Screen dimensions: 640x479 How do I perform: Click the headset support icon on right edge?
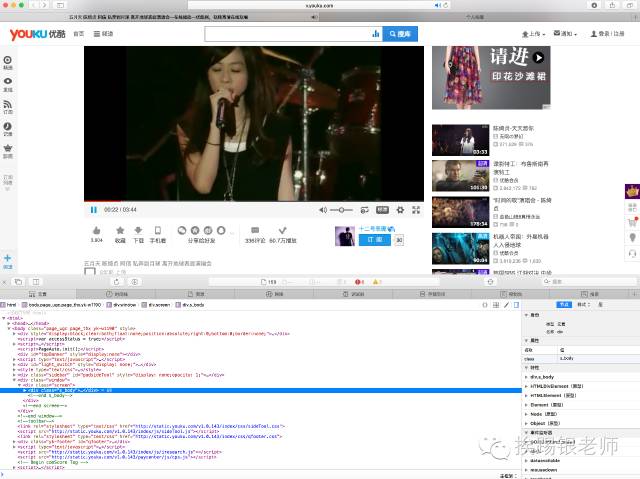(632, 253)
